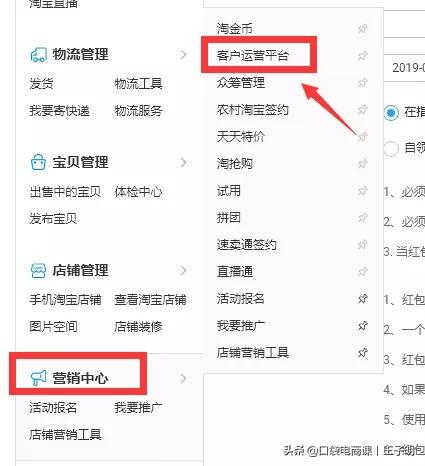Click the megaphone icon beside 营销中心

(x=38, y=379)
